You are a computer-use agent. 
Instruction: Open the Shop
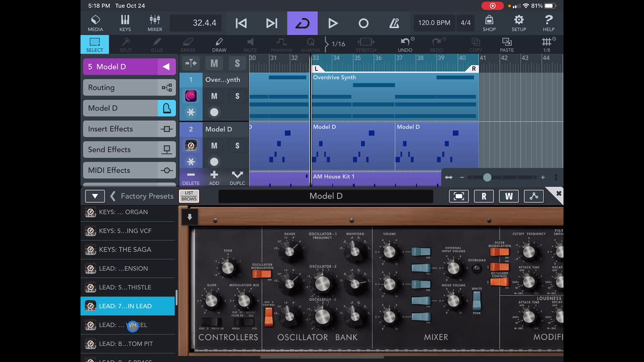pyautogui.click(x=489, y=23)
